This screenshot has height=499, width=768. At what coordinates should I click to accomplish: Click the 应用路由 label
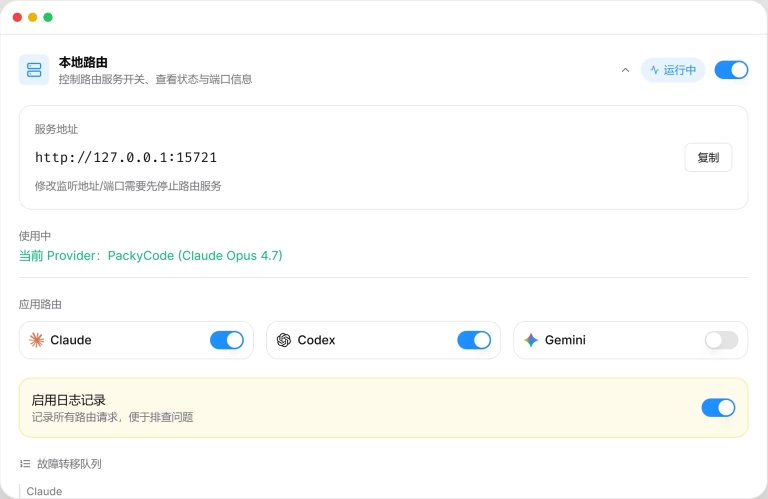pos(40,305)
